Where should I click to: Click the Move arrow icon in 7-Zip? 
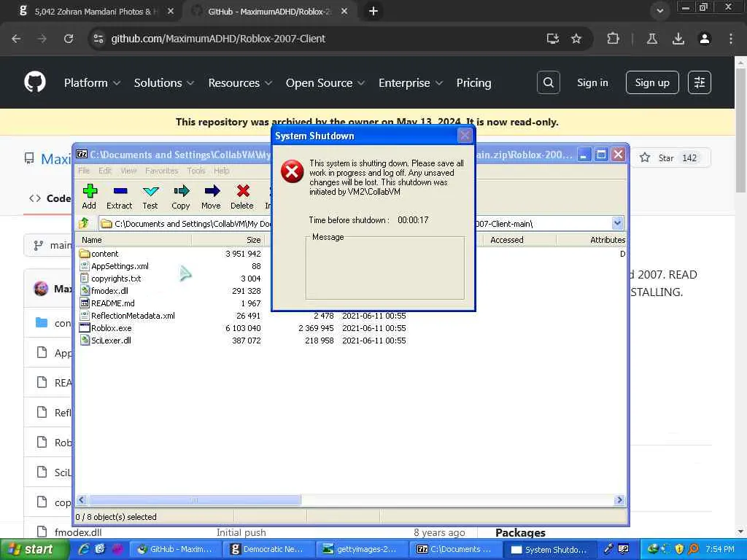[x=211, y=197]
